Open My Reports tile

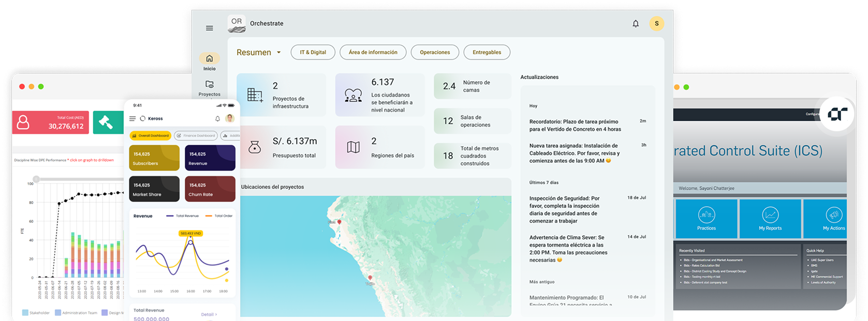pyautogui.click(x=770, y=219)
